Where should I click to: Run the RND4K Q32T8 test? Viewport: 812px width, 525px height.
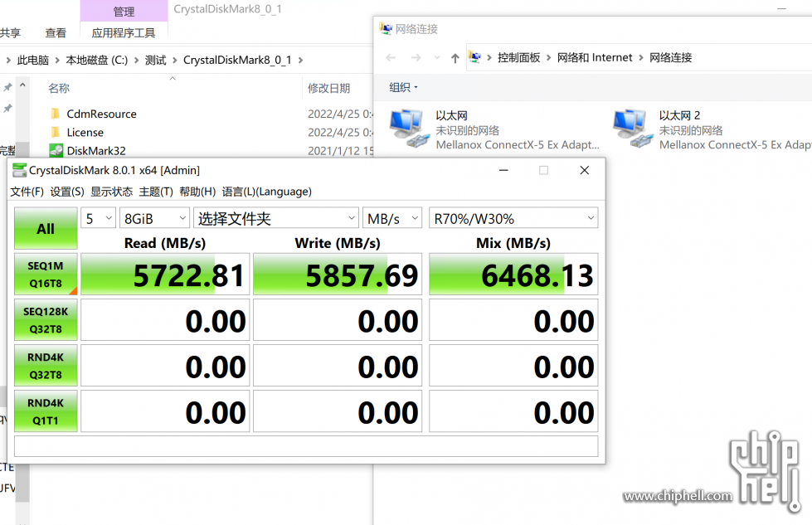coord(46,366)
